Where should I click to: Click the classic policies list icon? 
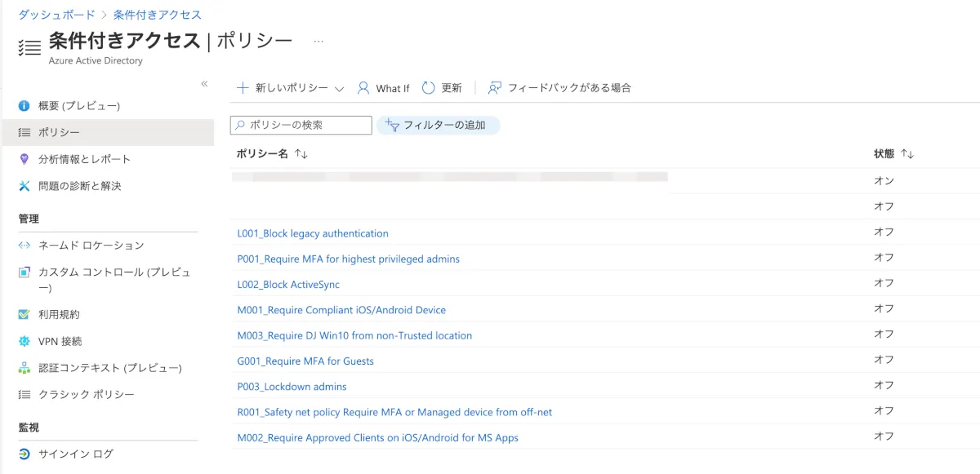[24, 394]
